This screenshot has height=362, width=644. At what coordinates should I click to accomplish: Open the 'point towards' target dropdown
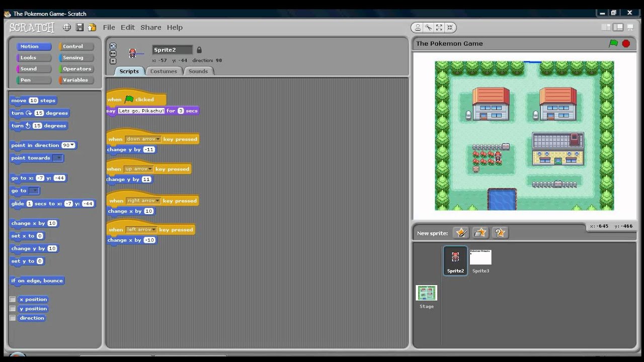(58, 158)
